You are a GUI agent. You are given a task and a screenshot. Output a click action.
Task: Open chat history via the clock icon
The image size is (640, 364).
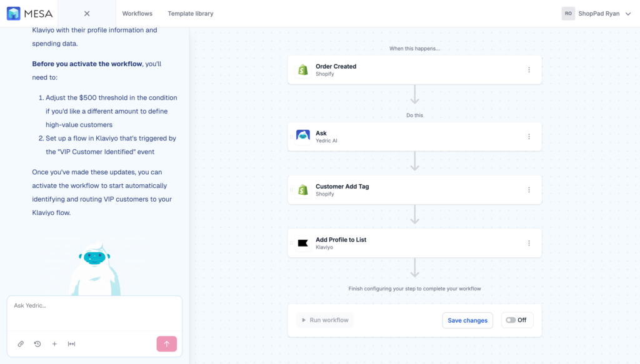point(37,343)
